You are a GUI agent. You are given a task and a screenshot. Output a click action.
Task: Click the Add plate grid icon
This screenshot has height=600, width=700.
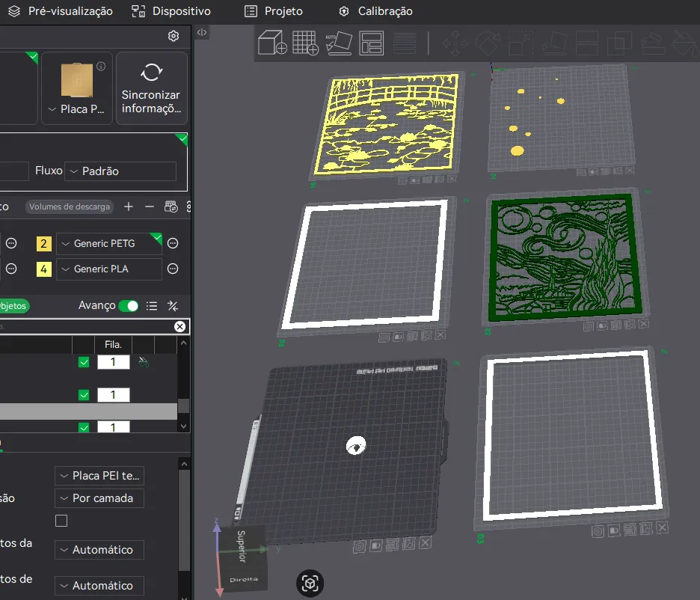tap(305, 43)
